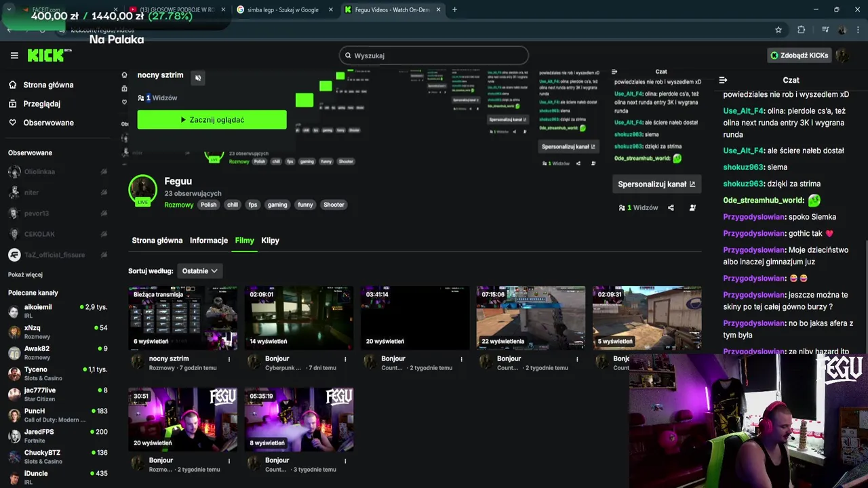This screenshot has width=868, height=488.
Task: Switch to the simba legp Google tab
Action: click(283, 9)
